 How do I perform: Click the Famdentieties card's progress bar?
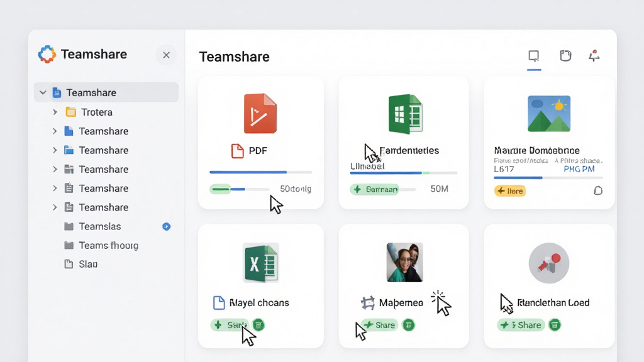coord(403,173)
